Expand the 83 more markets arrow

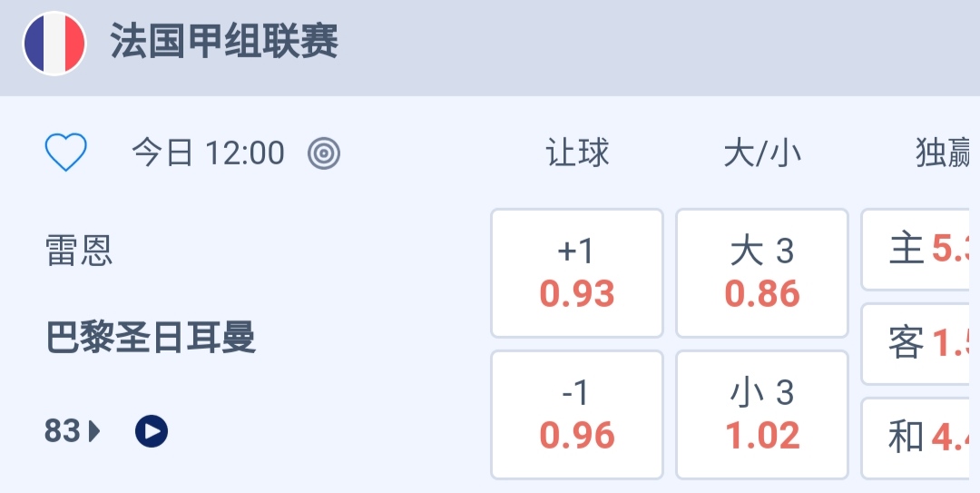(94, 431)
